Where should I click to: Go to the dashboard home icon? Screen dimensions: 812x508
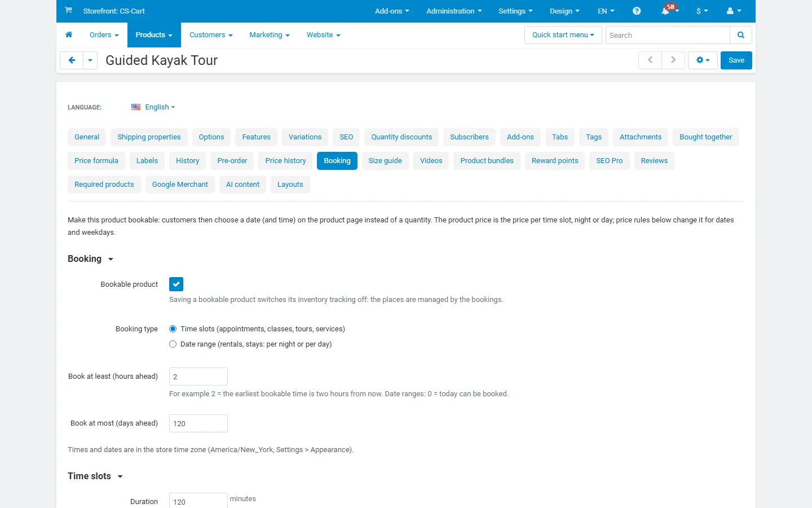pyautogui.click(x=69, y=35)
